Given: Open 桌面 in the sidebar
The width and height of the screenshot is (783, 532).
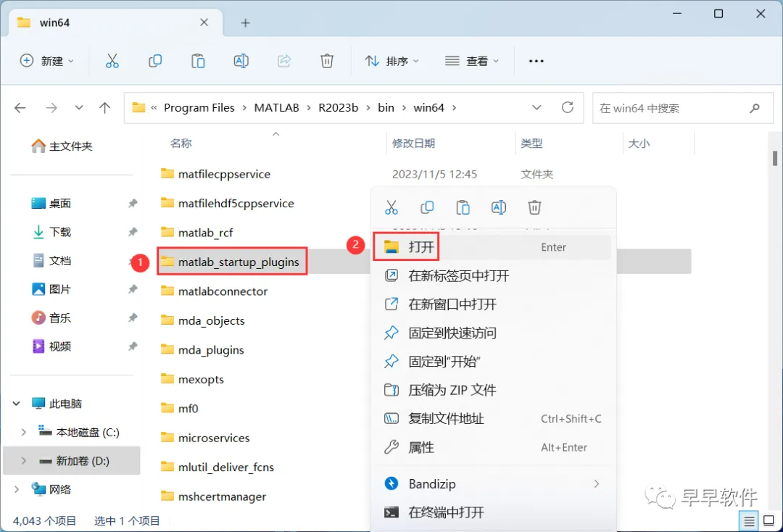Looking at the screenshot, I should click(x=51, y=203).
